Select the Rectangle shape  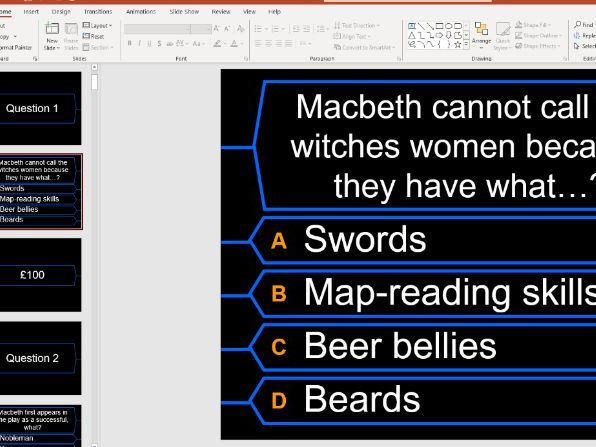439,26
